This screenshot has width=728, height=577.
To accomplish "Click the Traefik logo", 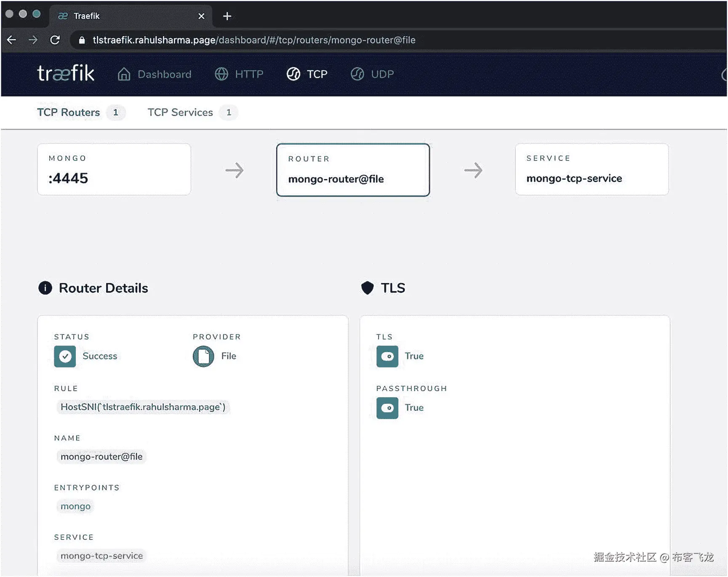I will pyautogui.click(x=66, y=73).
